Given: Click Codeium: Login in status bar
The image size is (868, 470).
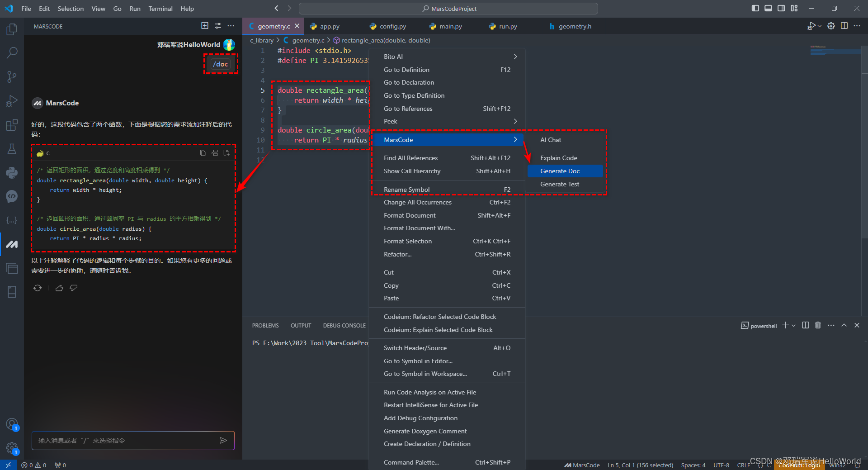Looking at the screenshot, I should (799, 465).
